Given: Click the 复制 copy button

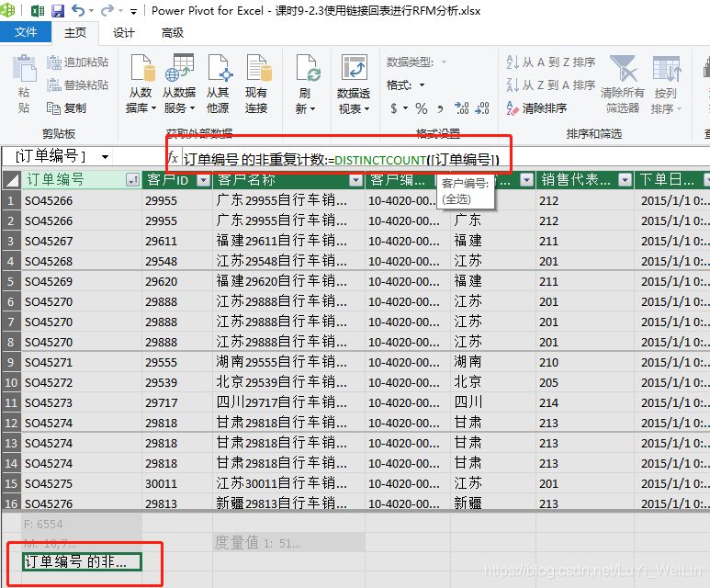Looking at the screenshot, I should pyautogui.click(x=66, y=107).
